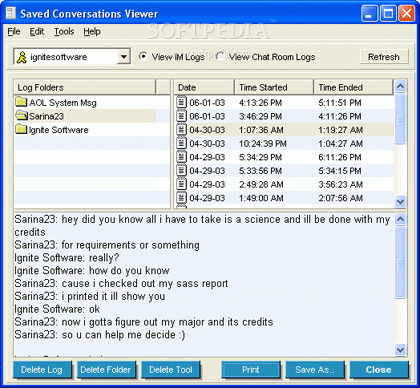Click the 4:11:26 PM end time

(340, 116)
